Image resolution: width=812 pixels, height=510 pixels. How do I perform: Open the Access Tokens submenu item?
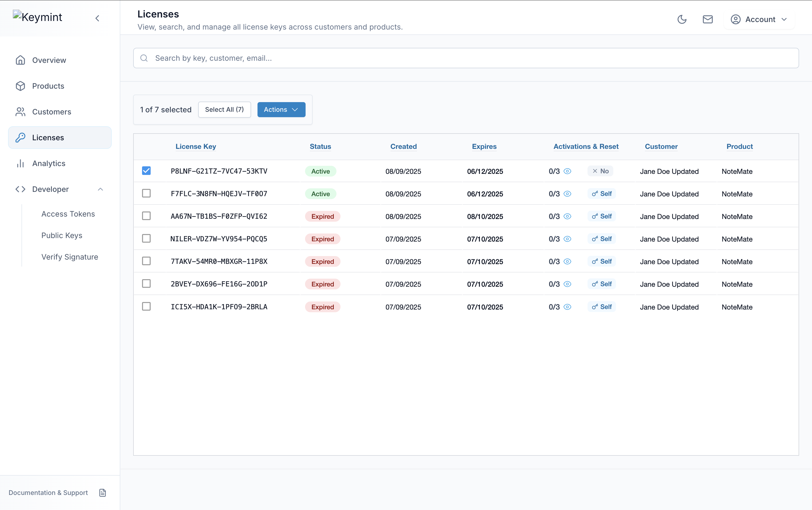[x=68, y=214]
